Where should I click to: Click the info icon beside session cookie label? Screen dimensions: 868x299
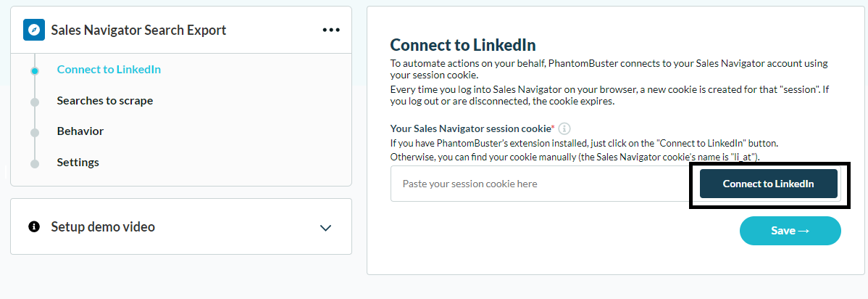pos(564,128)
